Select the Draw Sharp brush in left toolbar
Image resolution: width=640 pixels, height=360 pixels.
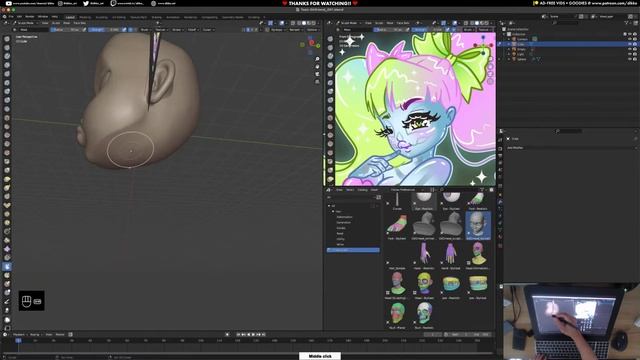(7, 48)
